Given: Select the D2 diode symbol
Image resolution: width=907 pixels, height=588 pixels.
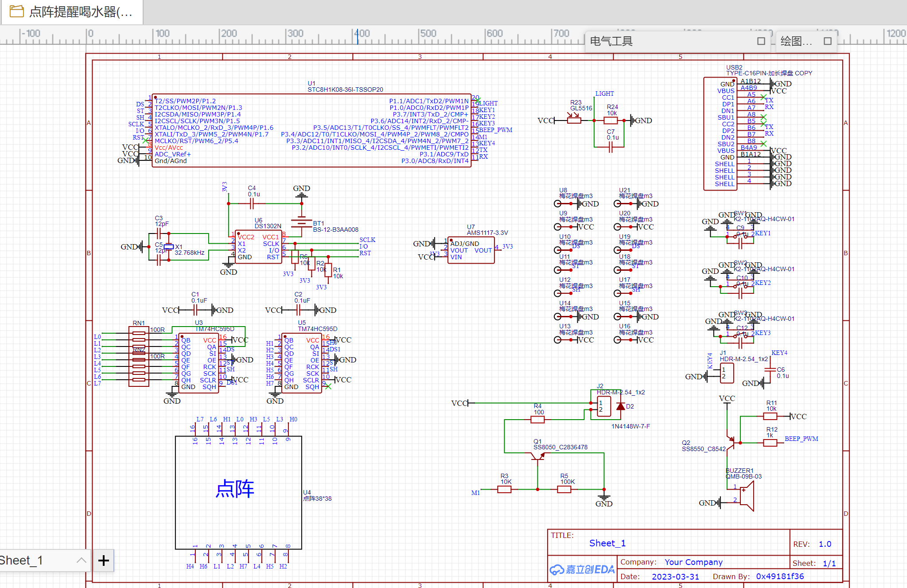Looking at the screenshot, I should point(620,406).
